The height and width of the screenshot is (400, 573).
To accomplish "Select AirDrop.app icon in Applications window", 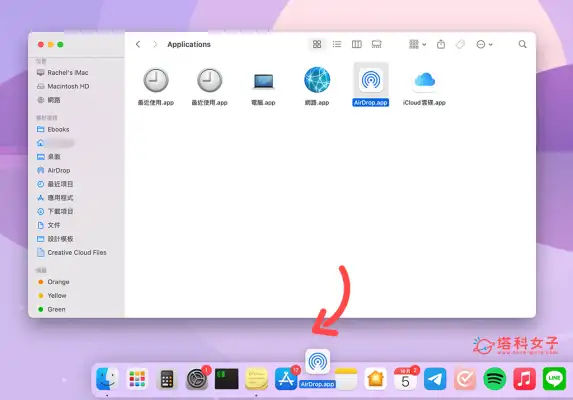I will click(x=371, y=80).
